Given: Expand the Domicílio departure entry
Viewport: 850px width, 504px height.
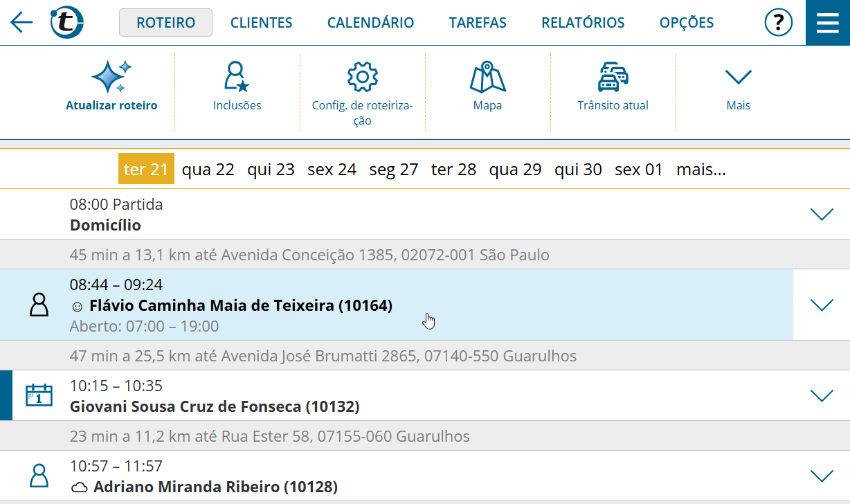Looking at the screenshot, I should 822,215.
